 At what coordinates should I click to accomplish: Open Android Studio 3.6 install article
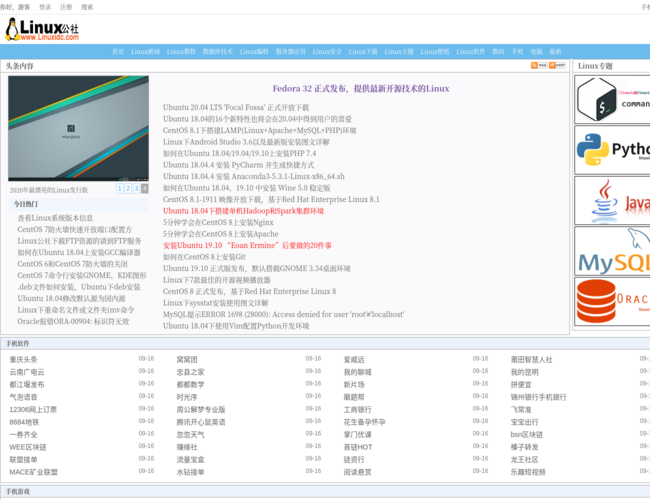(246, 142)
